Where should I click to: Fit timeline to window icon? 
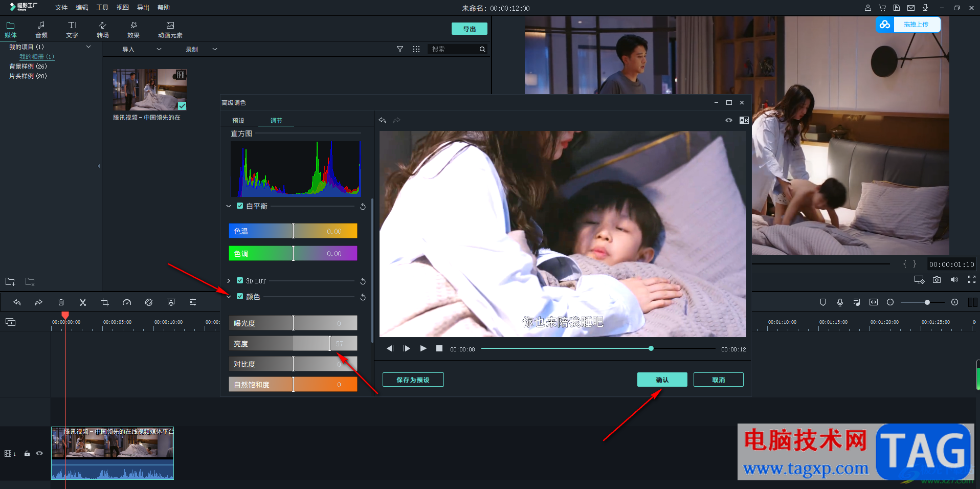874,302
